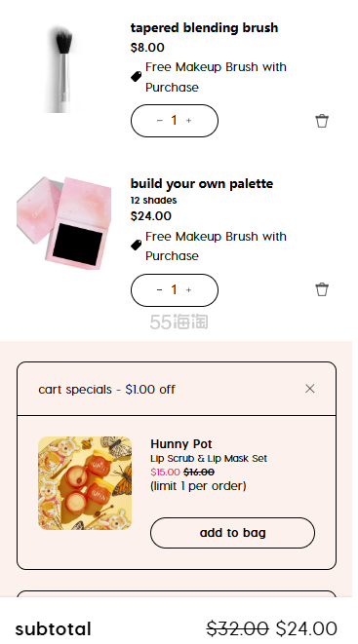The image size is (358, 644).
Task: Decrease tapered blending brush quantity
Action: click(160, 121)
